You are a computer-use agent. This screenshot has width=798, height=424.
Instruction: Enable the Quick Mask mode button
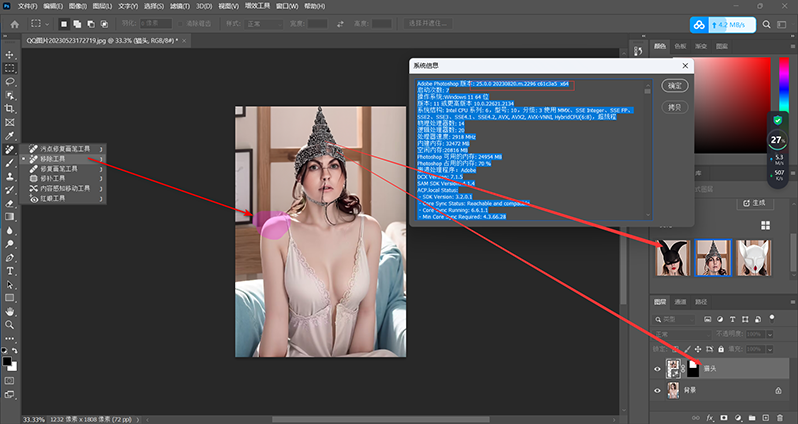[x=10, y=381]
